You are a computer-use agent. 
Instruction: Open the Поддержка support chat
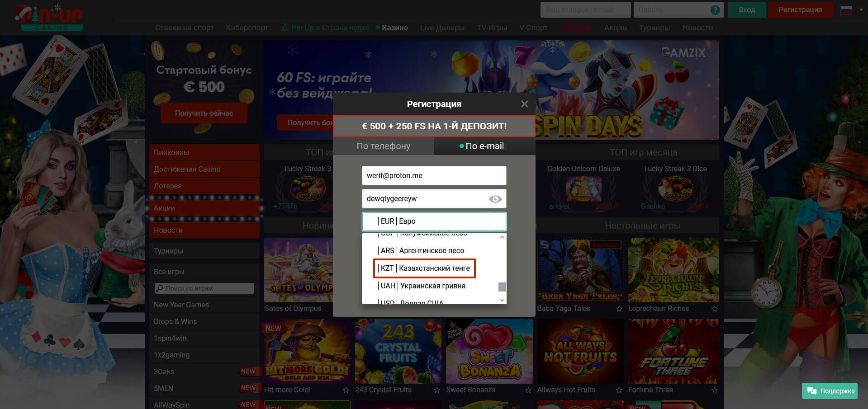click(830, 391)
